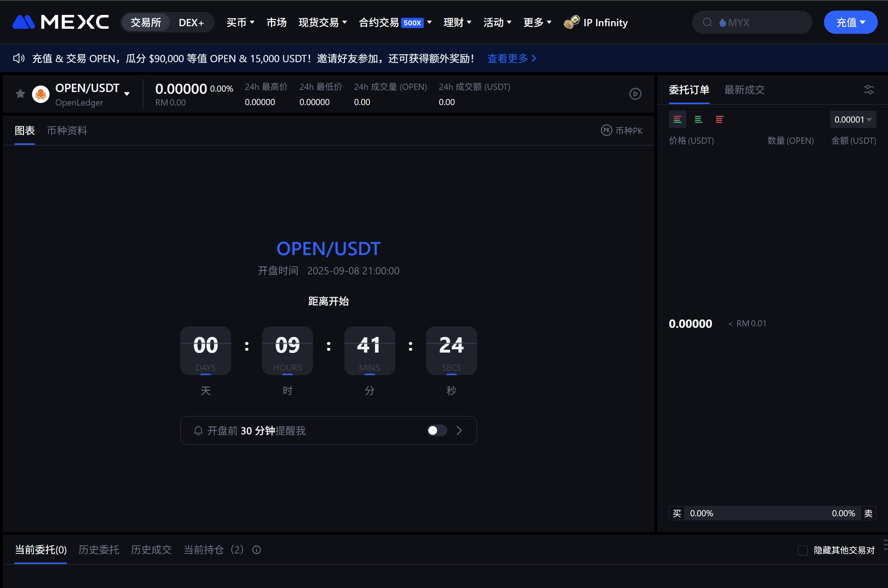Open the video tutorial play icon

(x=635, y=94)
